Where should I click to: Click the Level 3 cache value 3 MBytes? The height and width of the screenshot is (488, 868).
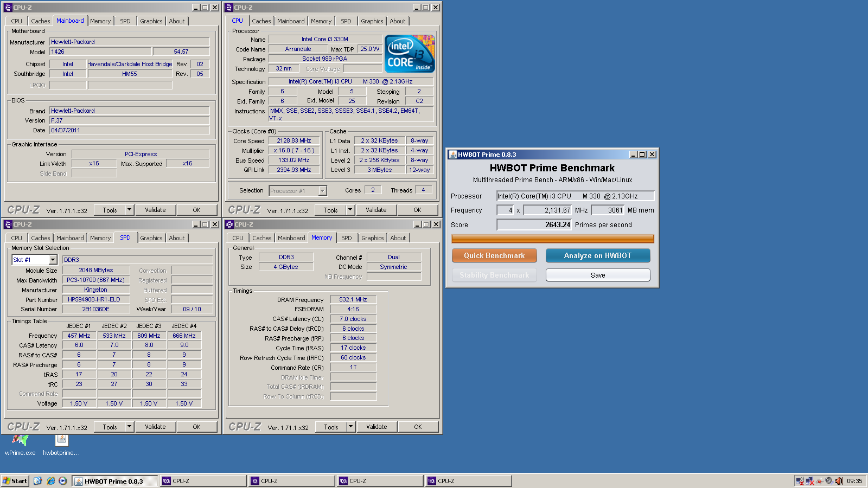pyautogui.click(x=380, y=170)
